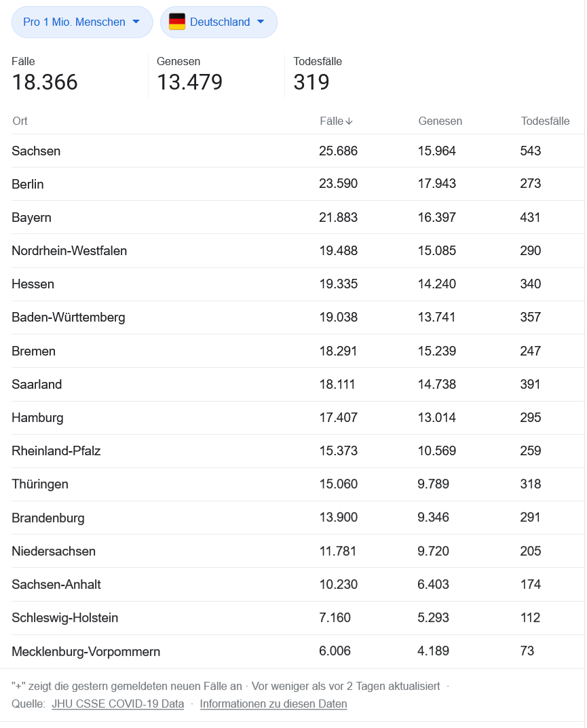
Task: Sort the table by the Genesen column header
Action: 440,121
